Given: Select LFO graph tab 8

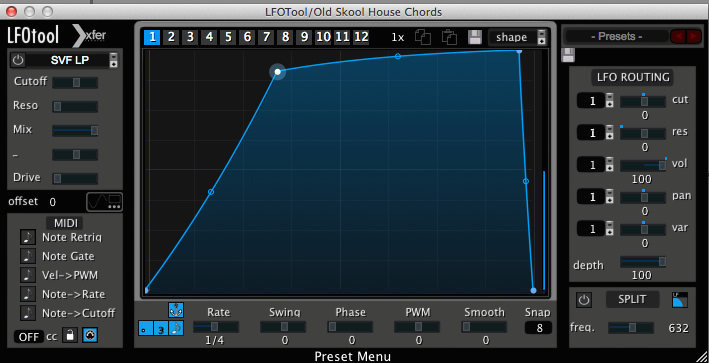Looking at the screenshot, I should pyautogui.click(x=285, y=37).
